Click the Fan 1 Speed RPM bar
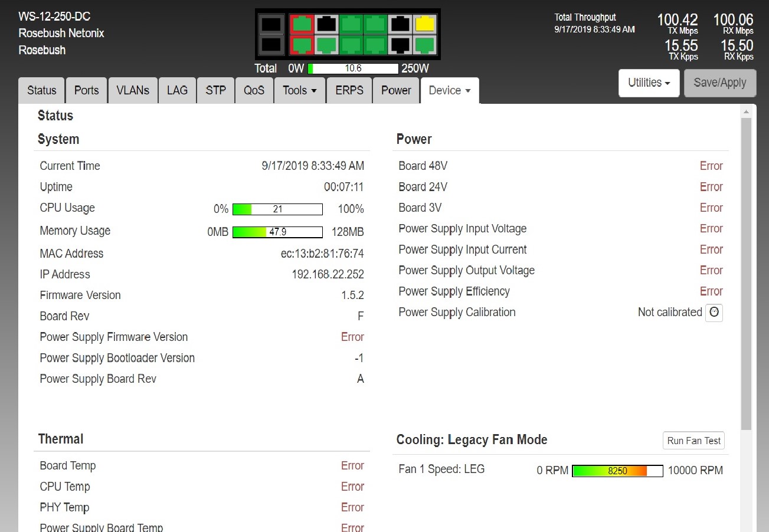Screen dimensions: 769x532 click(617, 471)
